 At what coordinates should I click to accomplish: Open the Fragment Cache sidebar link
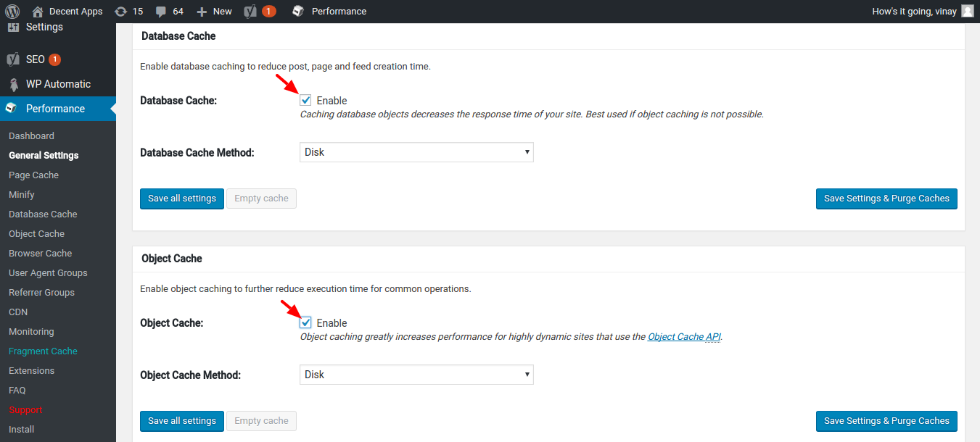point(43,351)
